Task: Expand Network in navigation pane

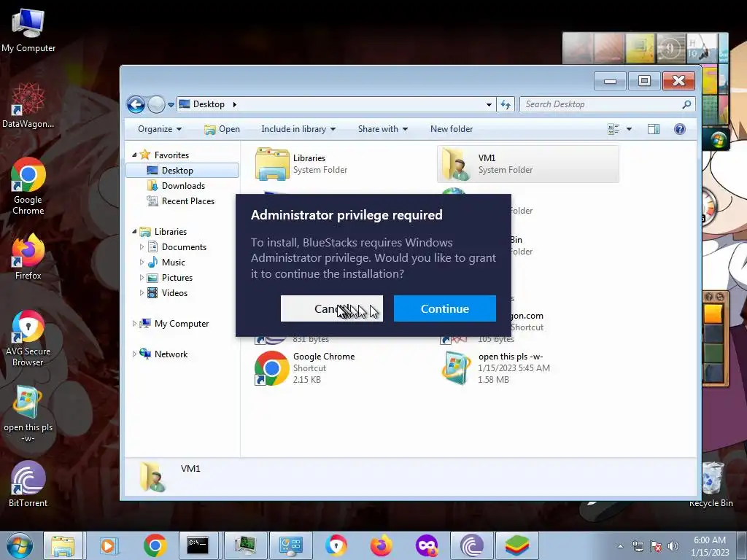Action: (x=134, y=354)
